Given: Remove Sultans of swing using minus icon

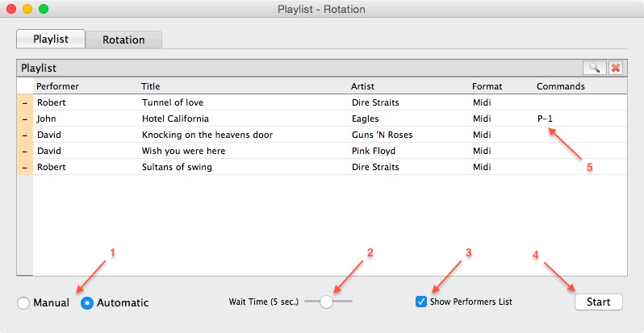Looking at the screenshot, I should [25, 168].
